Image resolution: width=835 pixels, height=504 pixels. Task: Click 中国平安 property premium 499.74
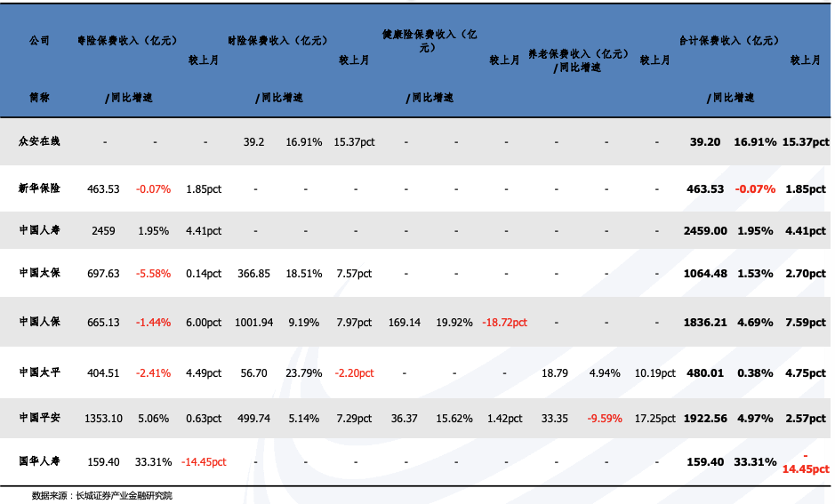254,419
